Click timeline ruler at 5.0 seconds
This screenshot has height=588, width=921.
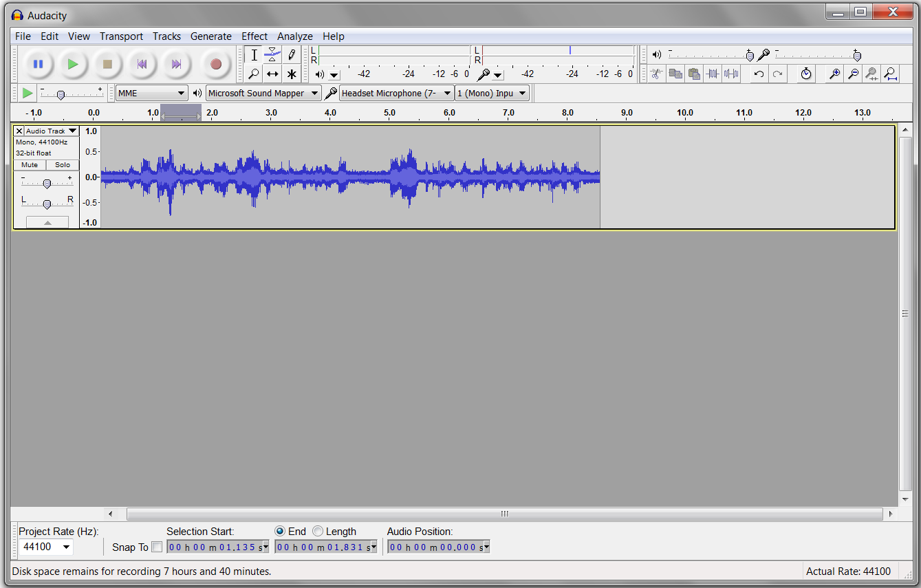pyautogui.click(x=389, y=113)
